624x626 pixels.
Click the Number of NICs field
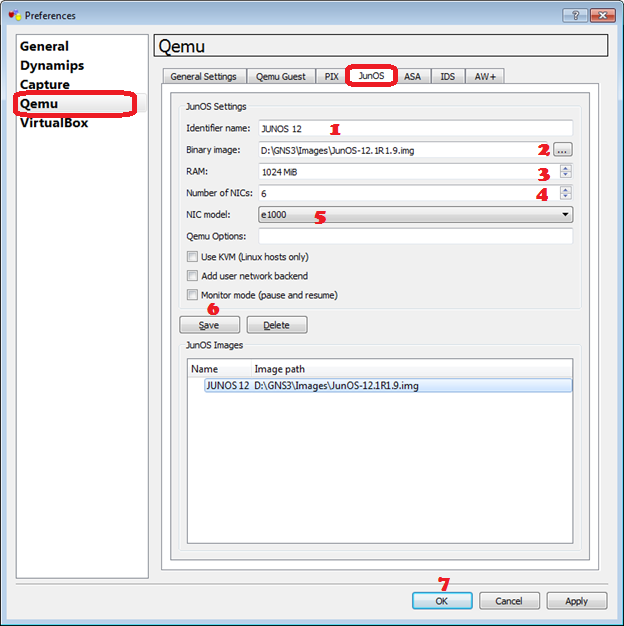click(x=409, y=193)
